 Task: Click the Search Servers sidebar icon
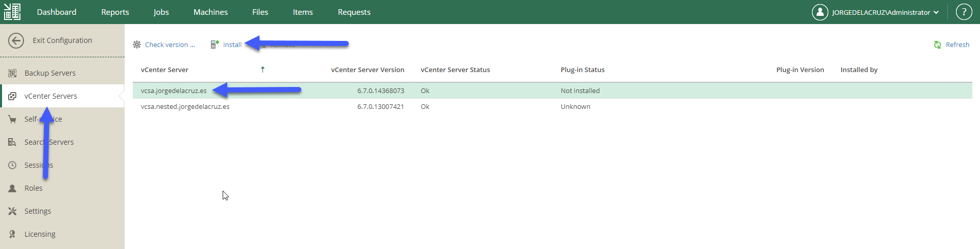coord(12,142)
